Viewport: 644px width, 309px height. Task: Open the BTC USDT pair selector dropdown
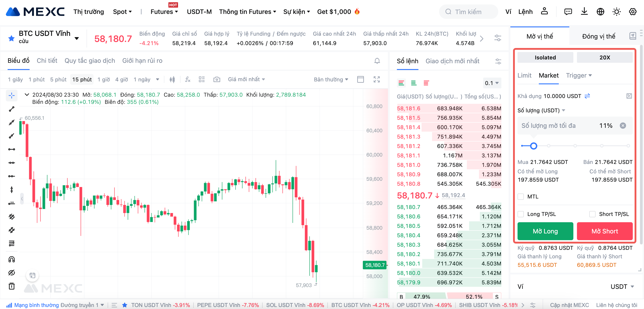point(77,38)
